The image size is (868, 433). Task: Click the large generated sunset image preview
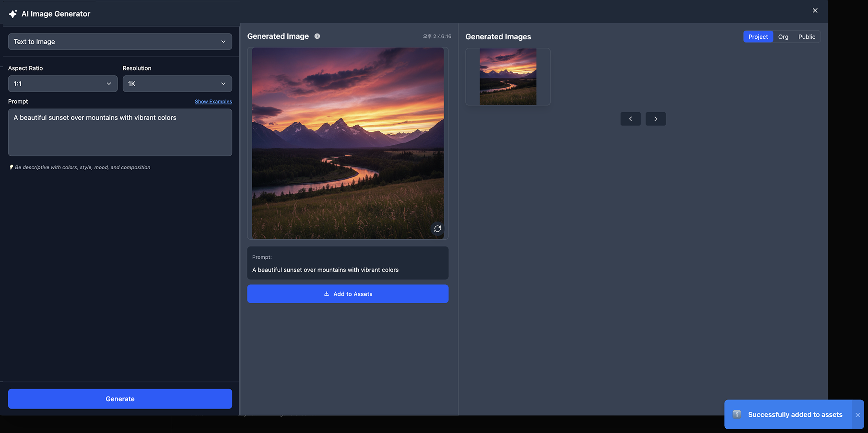[348, 143]
